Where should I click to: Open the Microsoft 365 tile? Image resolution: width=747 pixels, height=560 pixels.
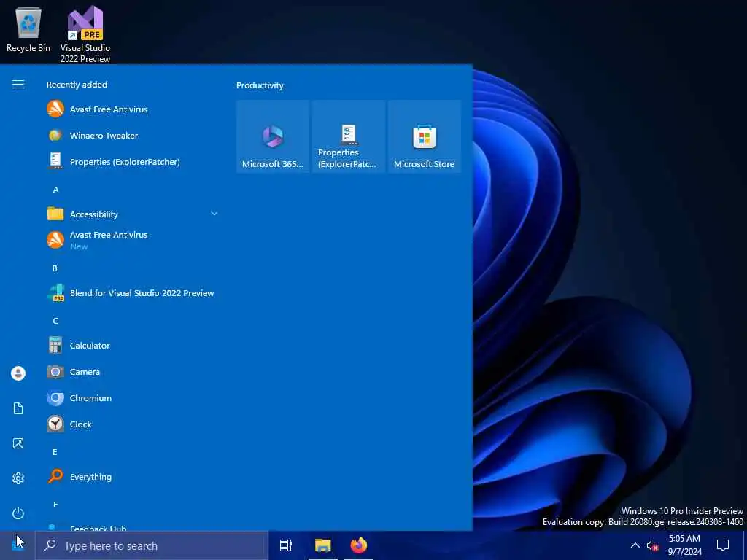coord(273,136)
